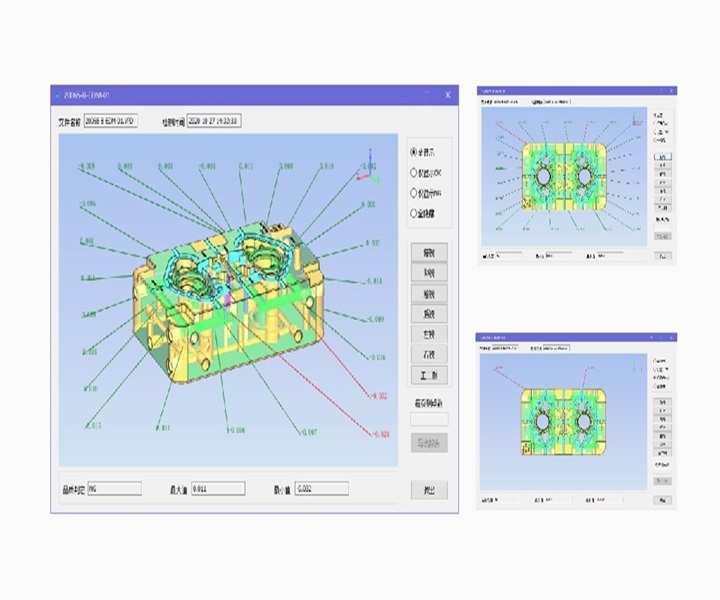Image resolution: width=720 pixels, height=600 pixels.
Task: Click the minimum value field showing -0.032
Action: [x=320, y=489]
